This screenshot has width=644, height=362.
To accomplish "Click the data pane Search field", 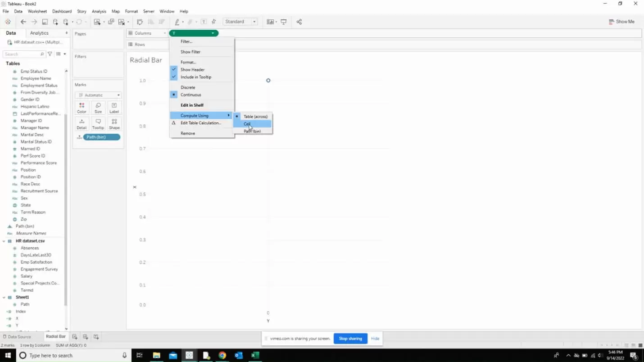I will [24, 54].
